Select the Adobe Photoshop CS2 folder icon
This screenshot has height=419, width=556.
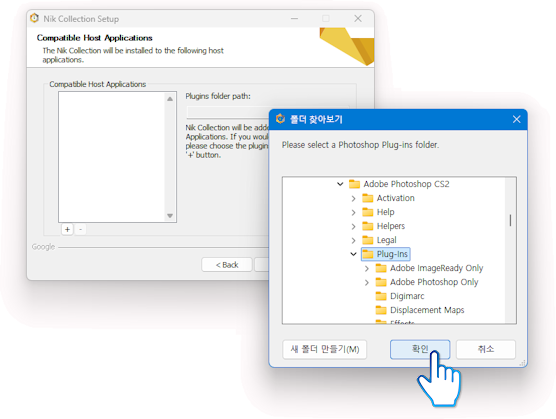point(354,184)
